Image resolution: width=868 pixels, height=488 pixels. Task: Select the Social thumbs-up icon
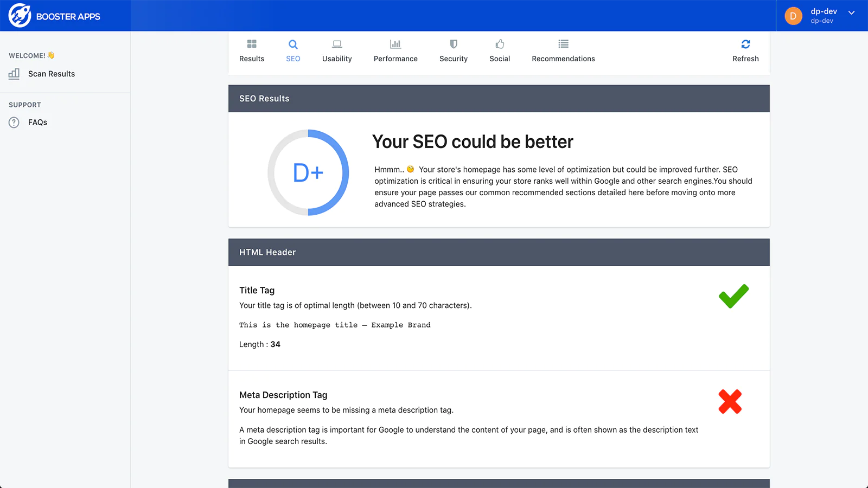point(500,44)
